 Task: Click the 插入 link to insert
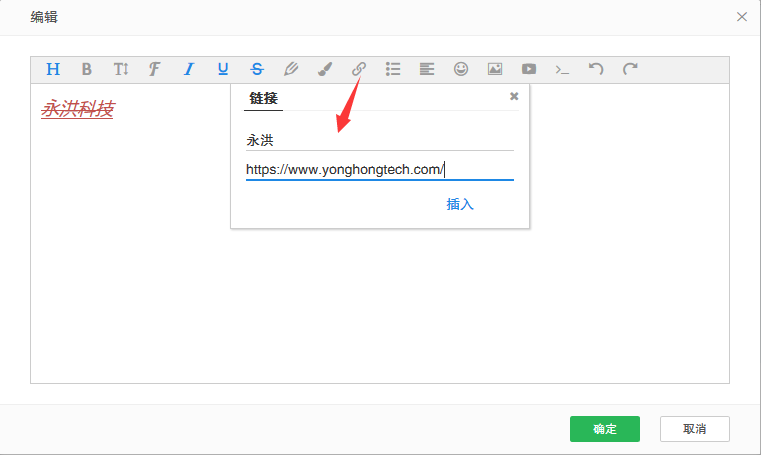pyautogui.click(x=460, y=204)
